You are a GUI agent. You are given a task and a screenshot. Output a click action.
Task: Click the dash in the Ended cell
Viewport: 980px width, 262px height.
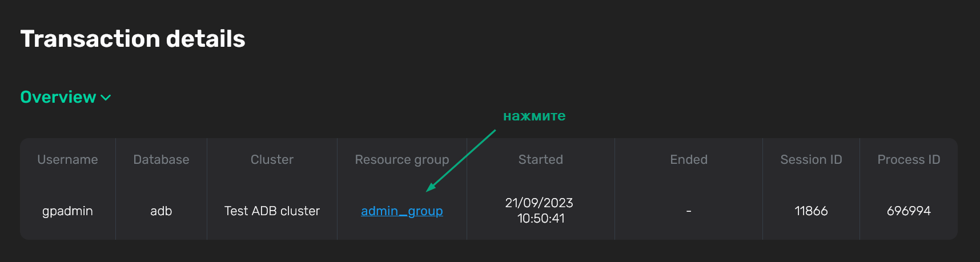pyautogui.click(x=688, y=211)
